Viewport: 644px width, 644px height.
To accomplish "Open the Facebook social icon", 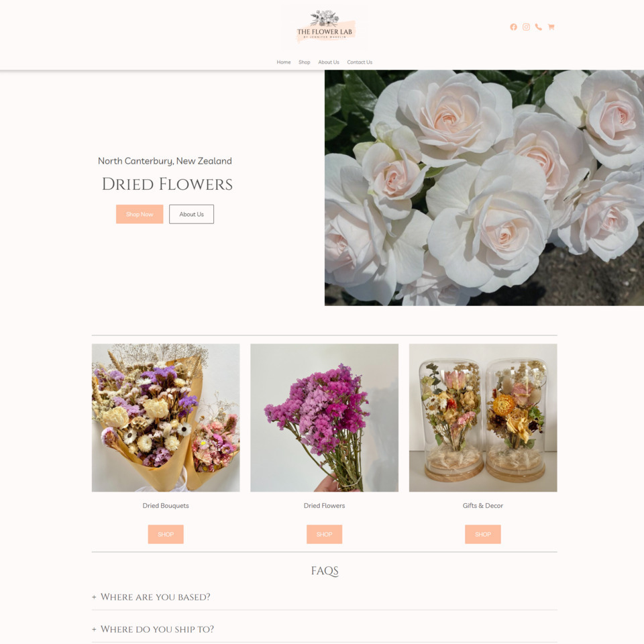I will click(513, 27).
